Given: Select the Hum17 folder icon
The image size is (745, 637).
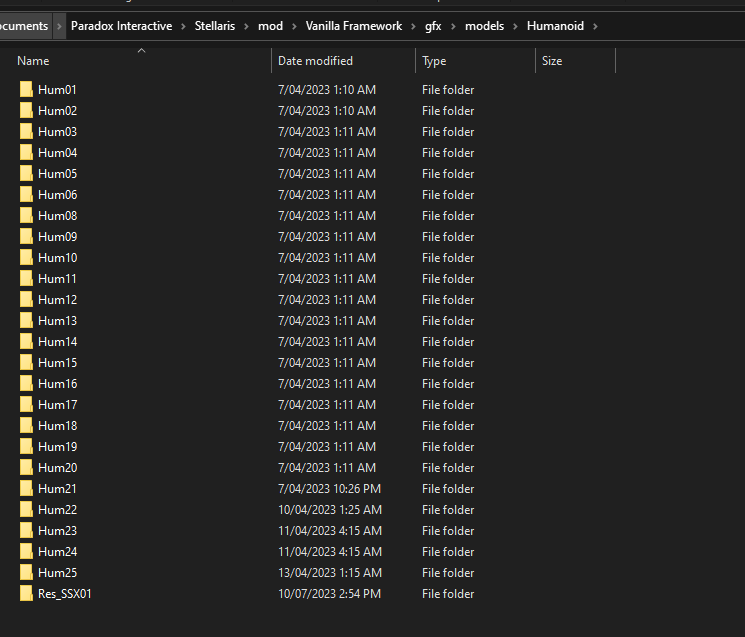Looking at the screenshot, I should [26, 404].
